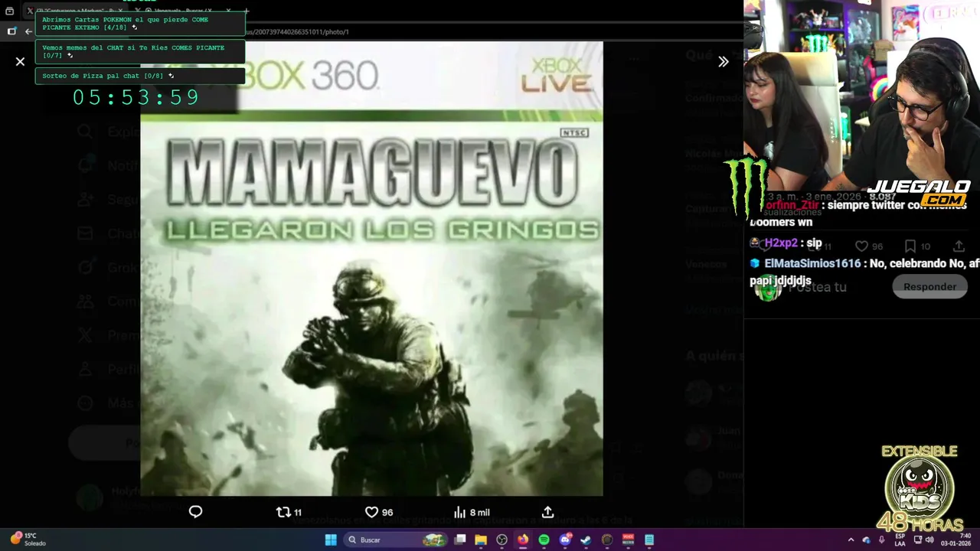Repost the tweet showing 11 reposts
Viewport: 980px width, 551px height.
click(289, 512)
